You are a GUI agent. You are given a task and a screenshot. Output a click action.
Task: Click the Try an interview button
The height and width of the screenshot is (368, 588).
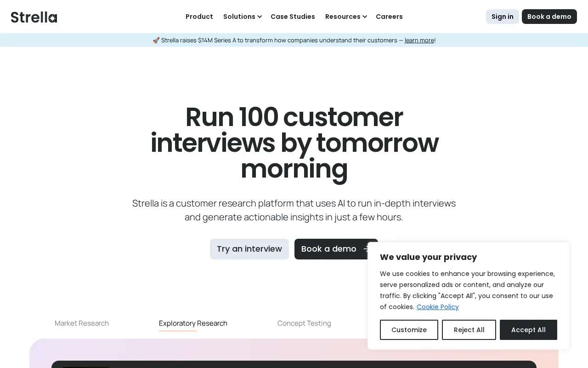249,249
